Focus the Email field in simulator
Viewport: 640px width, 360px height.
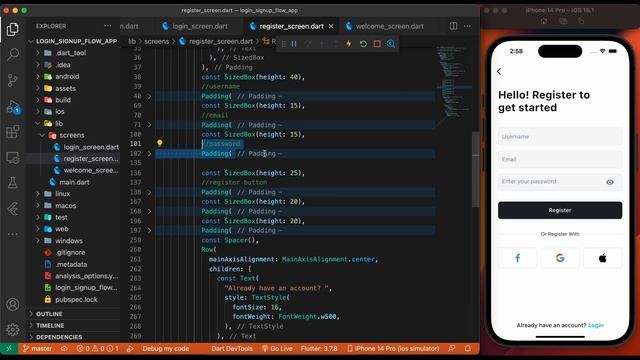(x=560, y=159)
